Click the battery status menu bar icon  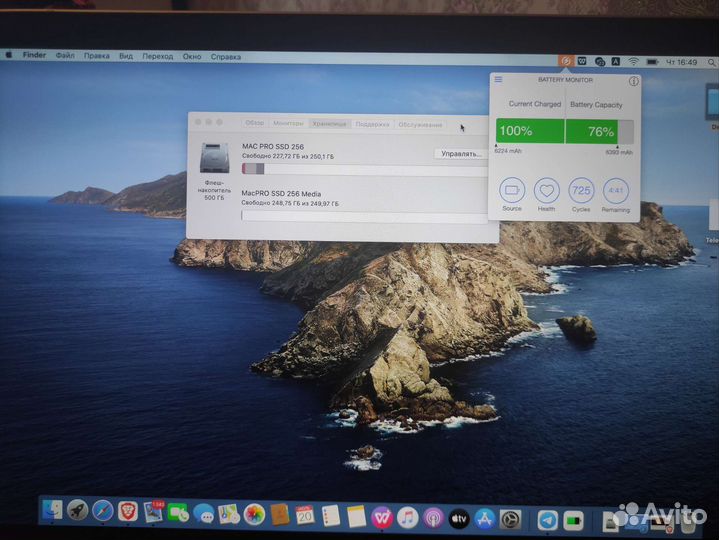pos(652,61)
